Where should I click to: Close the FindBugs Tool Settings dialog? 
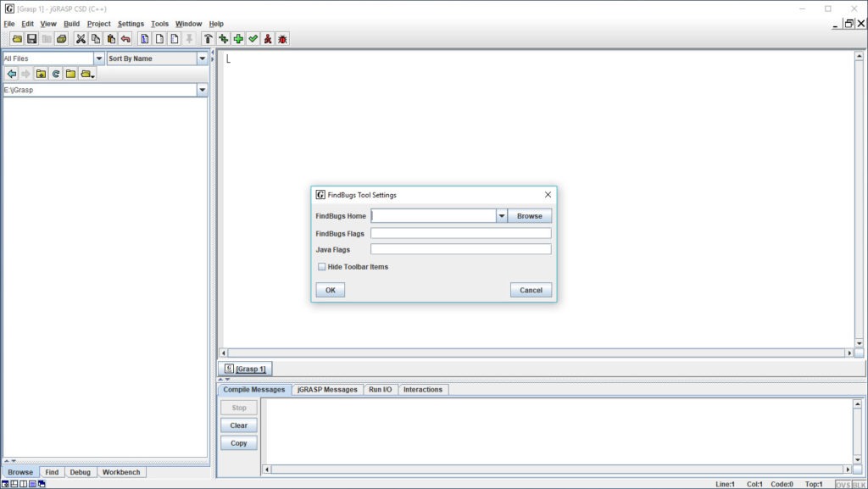click(548, 195)
